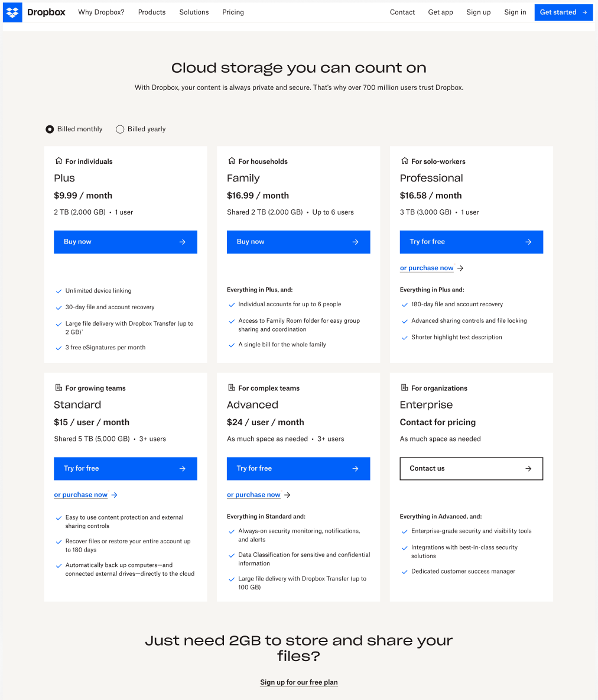Click Shared 5 TB (5,000 GB) storage text
Image resolution: width=598 pixels, height=700 pixels.
(92, 439)
